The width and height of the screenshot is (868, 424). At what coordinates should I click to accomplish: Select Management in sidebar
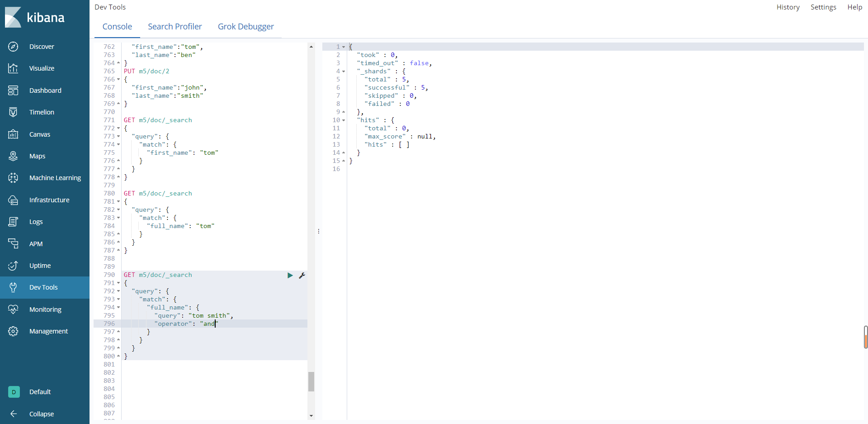tap(48, 331)
